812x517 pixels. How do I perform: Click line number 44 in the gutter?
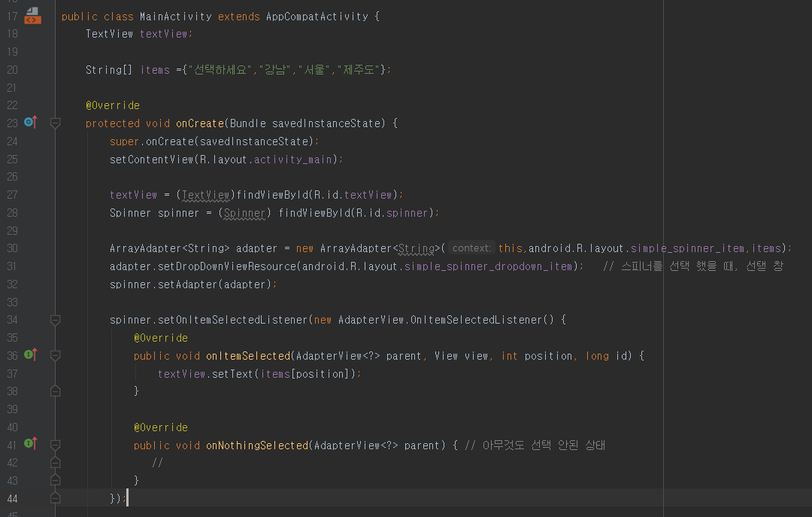click(13, 499)
